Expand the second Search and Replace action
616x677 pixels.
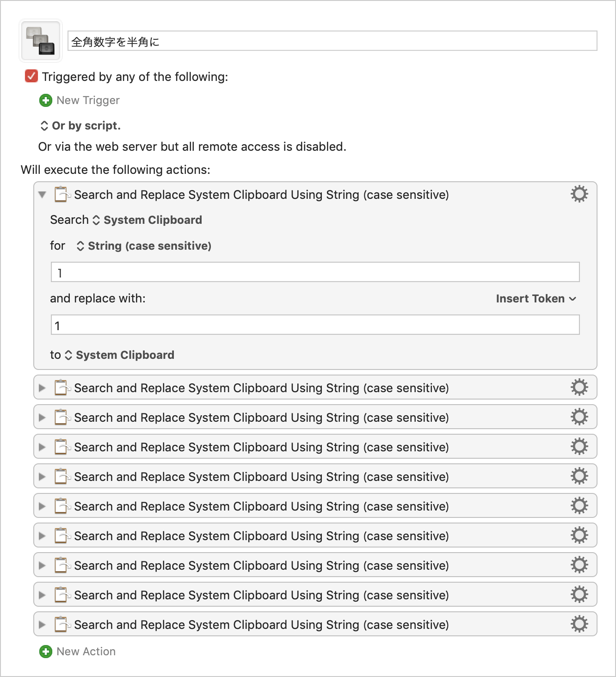pos(42,388)
